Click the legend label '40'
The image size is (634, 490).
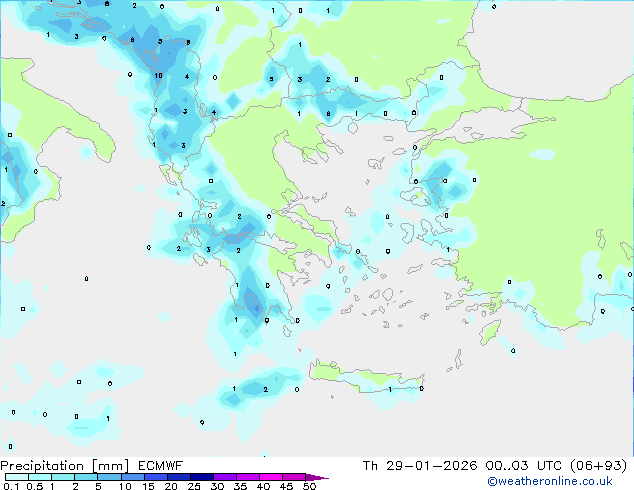[263, 486]
